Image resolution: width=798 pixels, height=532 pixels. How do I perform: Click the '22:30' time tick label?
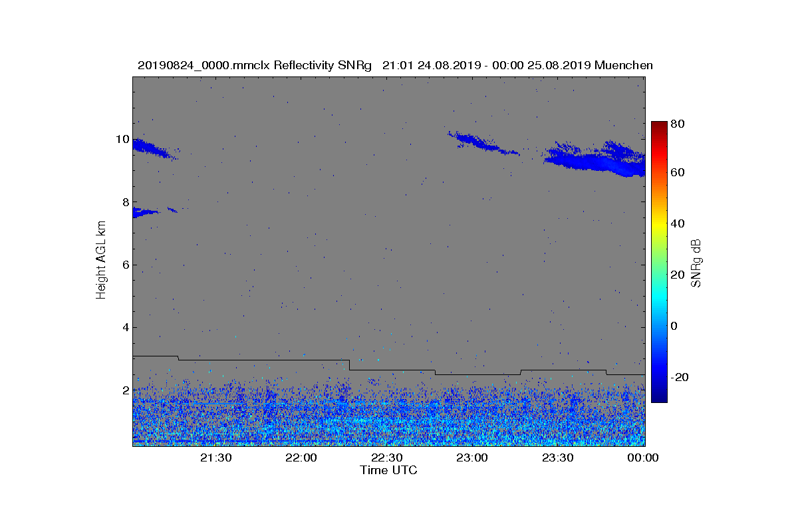pyautogui.click(x=387, y=458)
